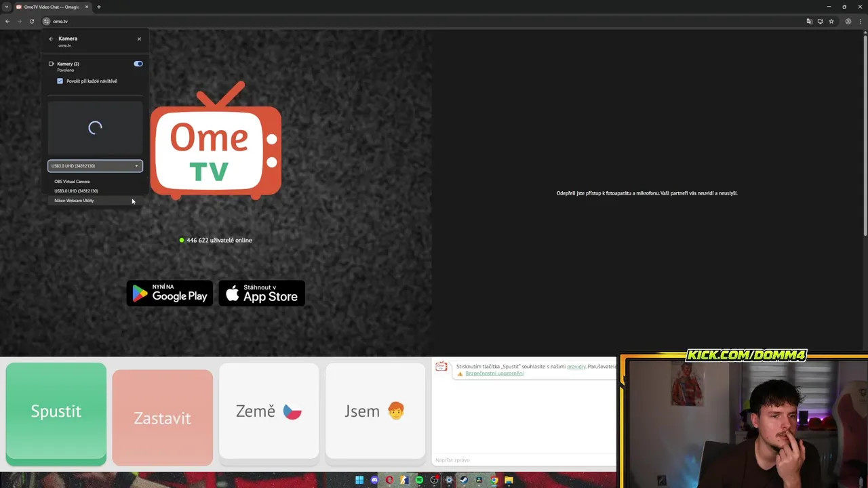This screenshot has height=488, width=868.
Task: Go back in the Kamera permission panel
Action: tap(51, 39)
